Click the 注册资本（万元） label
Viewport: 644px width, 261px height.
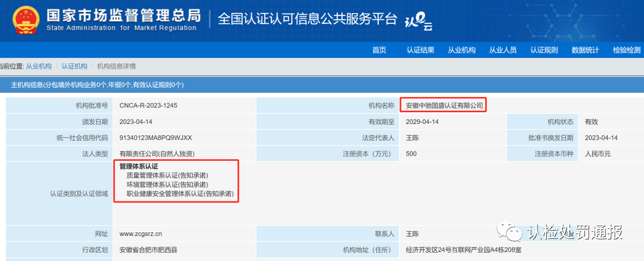pos(369,154)
